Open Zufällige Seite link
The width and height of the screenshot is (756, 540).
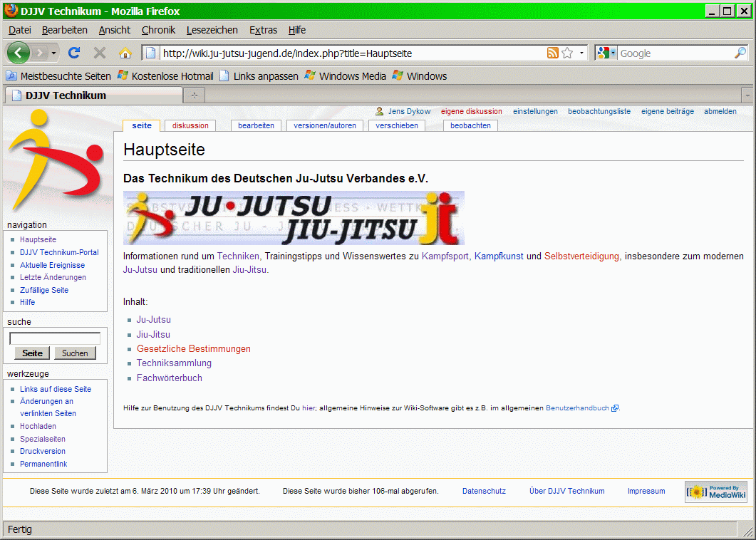pyautogui.click(x=44, y=290)
